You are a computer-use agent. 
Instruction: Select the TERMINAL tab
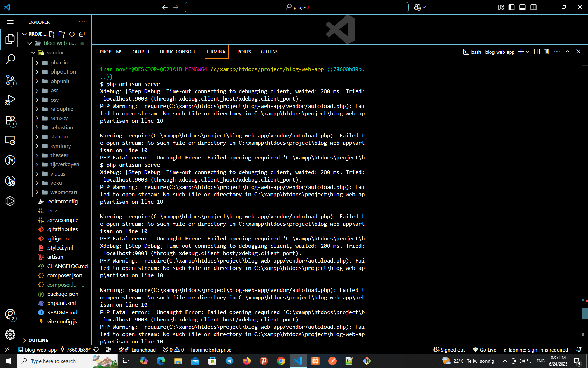pos(217,52)
